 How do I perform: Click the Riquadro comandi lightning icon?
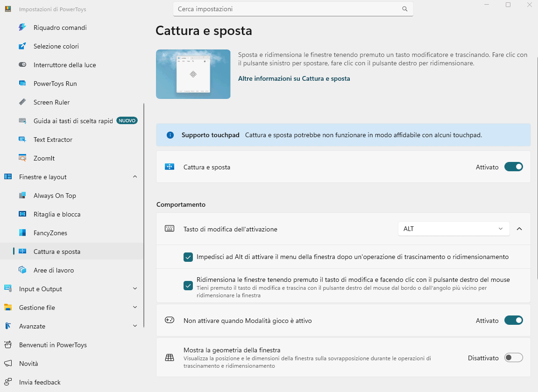(22, 28)
